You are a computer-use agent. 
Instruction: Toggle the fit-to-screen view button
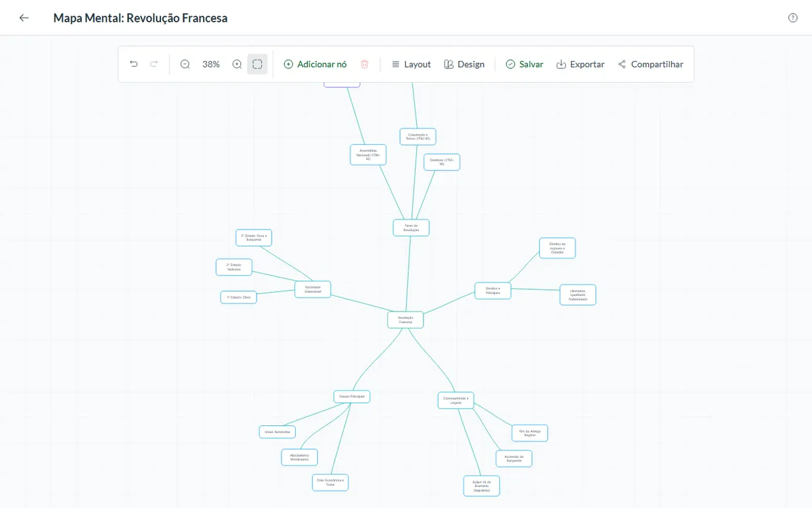click(x=257, y=64)
